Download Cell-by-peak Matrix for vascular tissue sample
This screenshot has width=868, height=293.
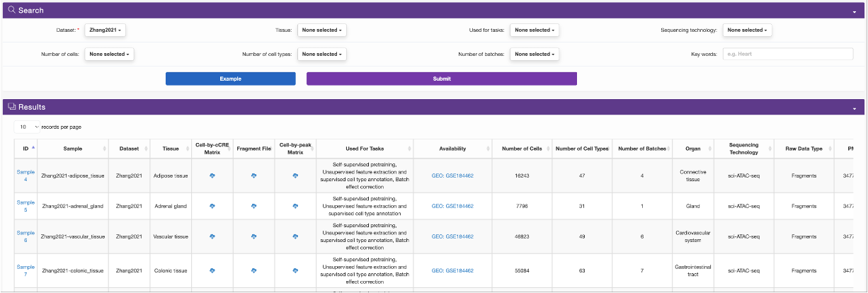tap(295, 236)
